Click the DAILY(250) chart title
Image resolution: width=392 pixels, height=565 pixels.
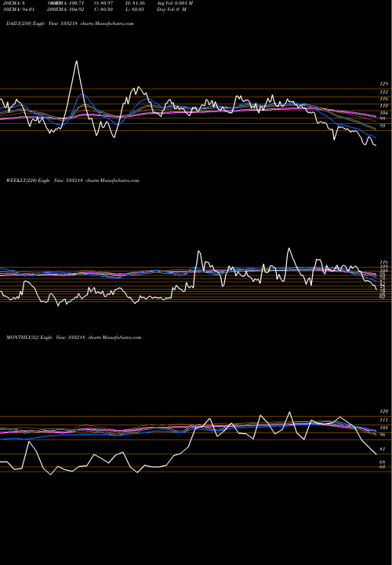70,24
